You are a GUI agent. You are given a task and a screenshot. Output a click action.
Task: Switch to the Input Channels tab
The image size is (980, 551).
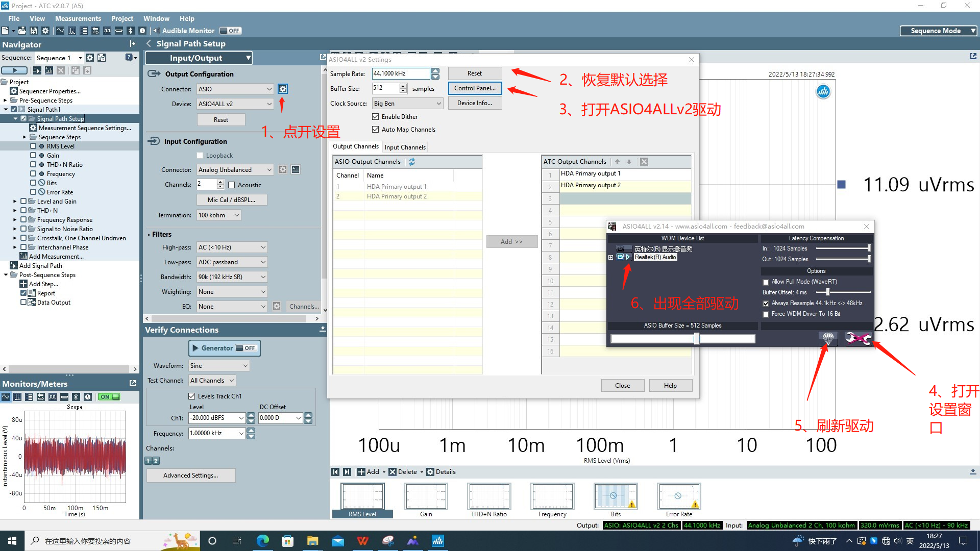pos(405,147)
